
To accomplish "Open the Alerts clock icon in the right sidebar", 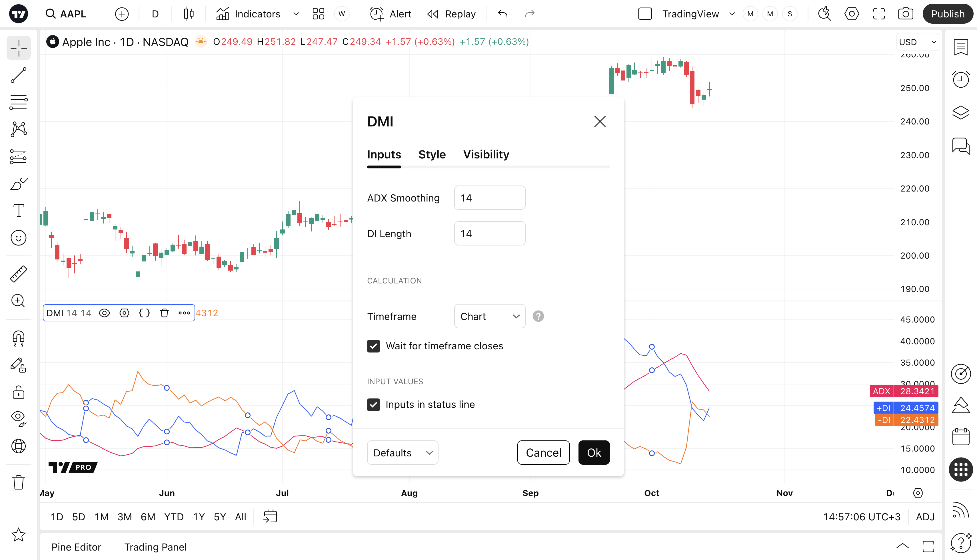I will pos(961,80).
